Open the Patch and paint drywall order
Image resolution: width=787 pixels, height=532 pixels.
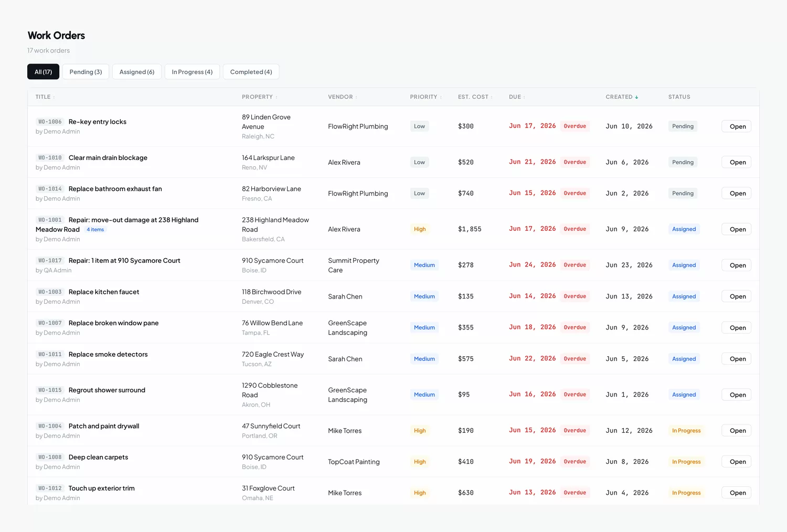click(x=737, y=431)
